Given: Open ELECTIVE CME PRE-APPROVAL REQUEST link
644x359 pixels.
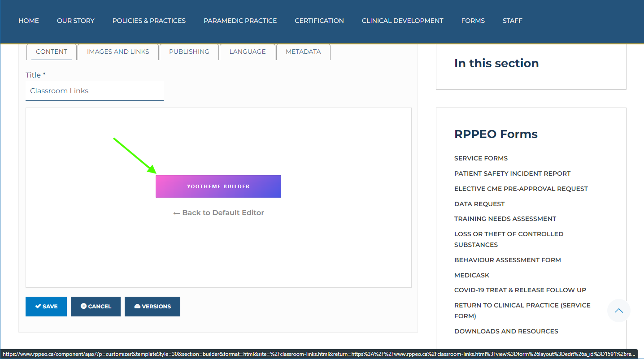Looking at the screenshot, I should (x=521, y=189).
